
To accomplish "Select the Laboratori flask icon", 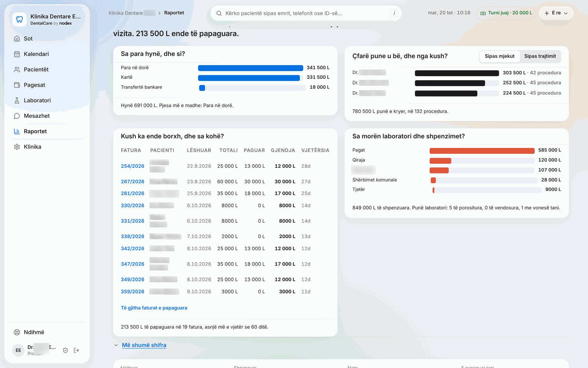I will coord(17,100).
